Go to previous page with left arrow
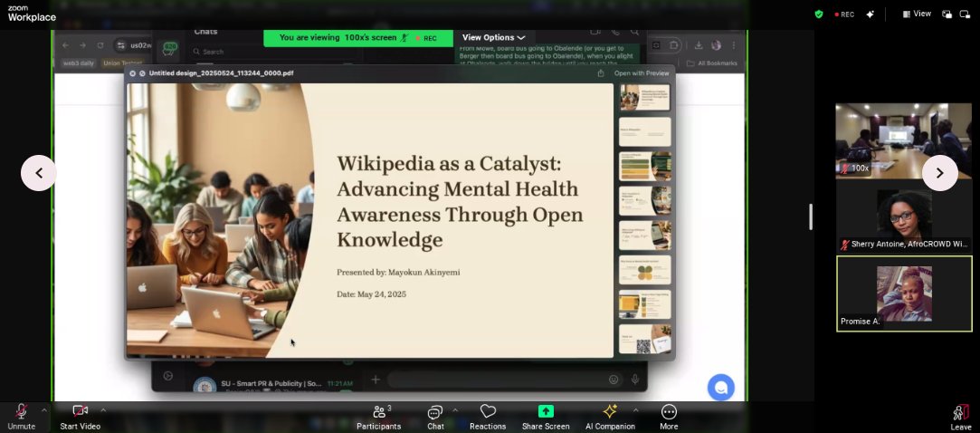The image size is (980, 433). click(x=39, y=173)
